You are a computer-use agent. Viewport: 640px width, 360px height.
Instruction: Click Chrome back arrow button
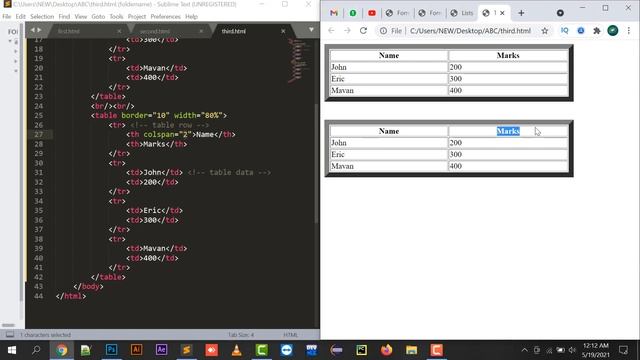tap(331, 31)
